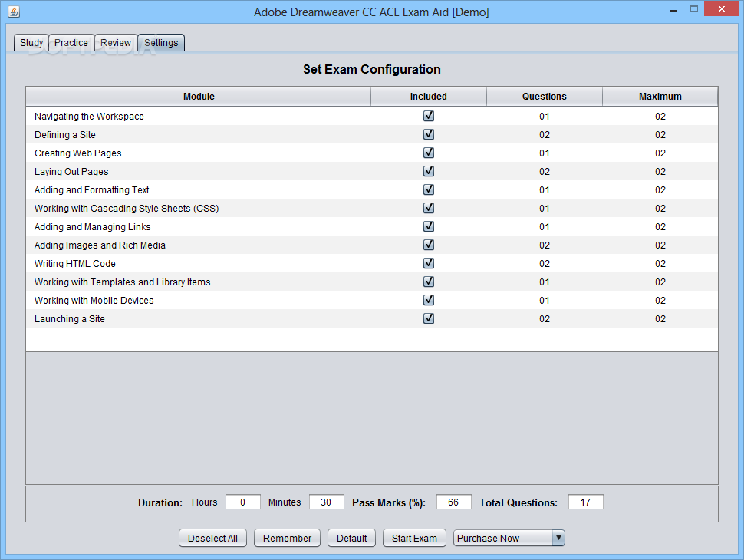Screen dimensions: 744x560
Task: Select Questions cell for Writing HTML Code
Action: click(x=545, y=263)
